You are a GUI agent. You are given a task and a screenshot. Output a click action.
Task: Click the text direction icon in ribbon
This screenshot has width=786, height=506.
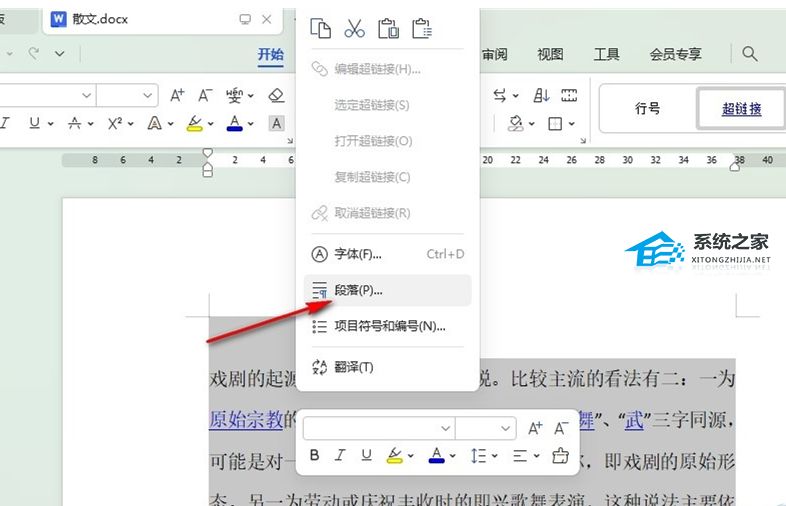(499, 95)
